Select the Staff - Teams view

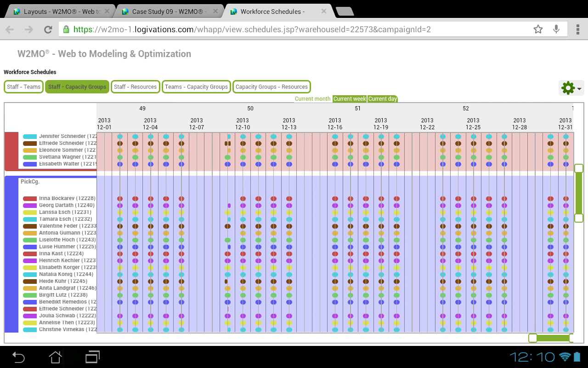pos(23,86)
